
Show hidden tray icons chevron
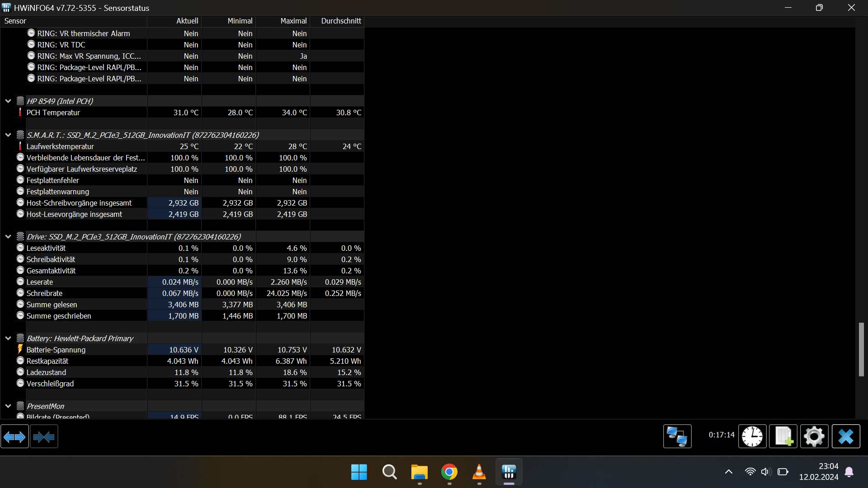[729, 472]
